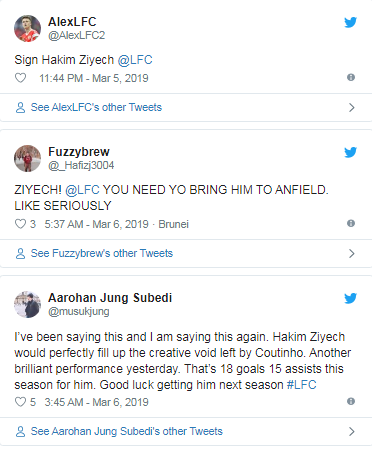Open the 5:37 AM - Mar 6, 2019 timestamp

96,224
